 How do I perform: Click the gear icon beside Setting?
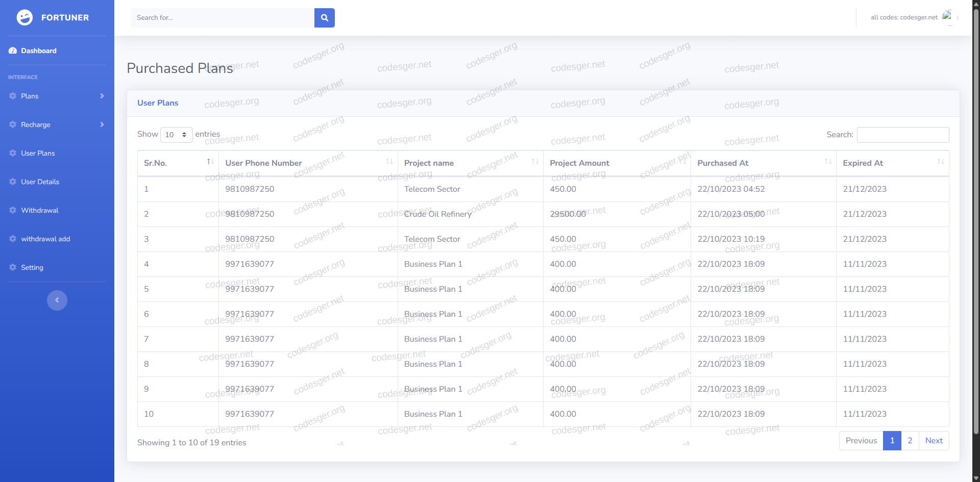point(13,267)
